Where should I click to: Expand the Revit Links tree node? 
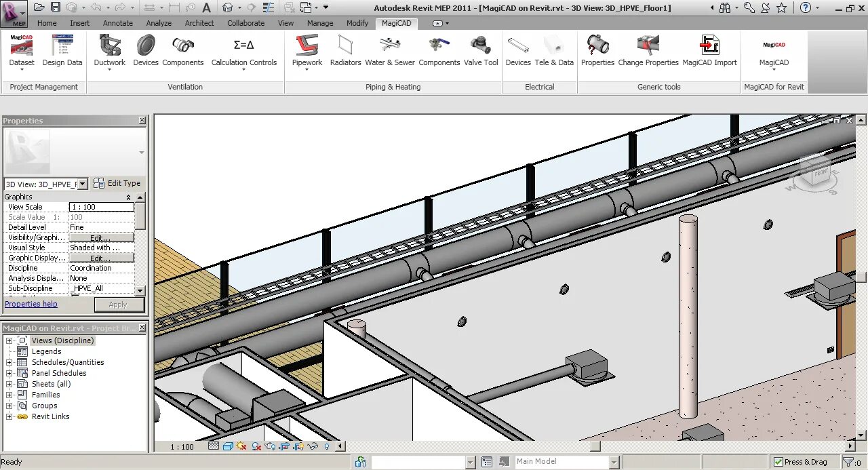coord(9,416)
